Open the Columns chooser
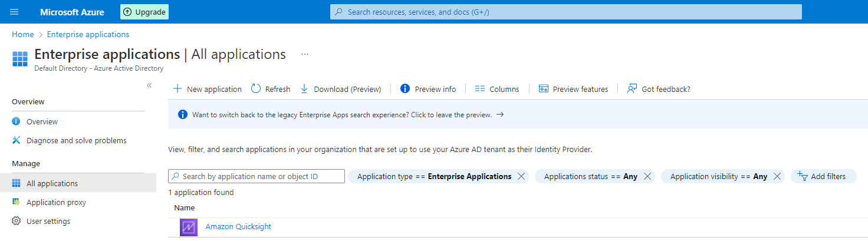Viewport: 868px width, 241px height. point(497,89)
